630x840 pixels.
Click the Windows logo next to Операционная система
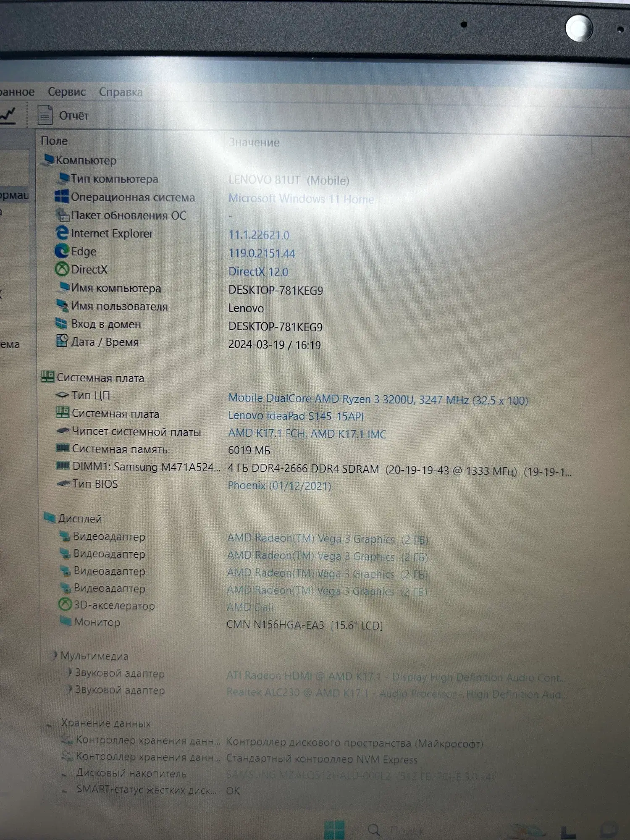62,196
